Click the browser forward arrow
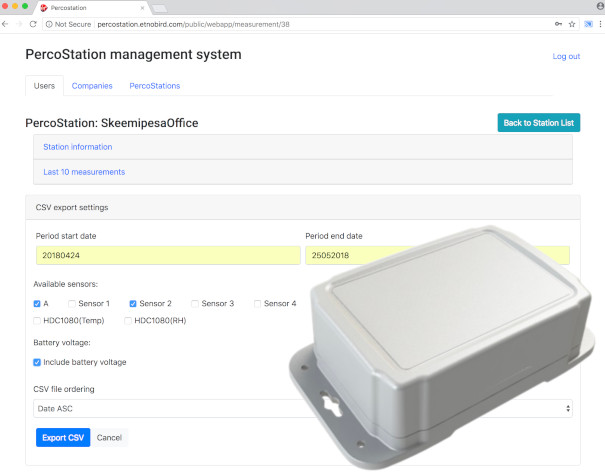Screen dimensions: 605x472 [20, 23]
